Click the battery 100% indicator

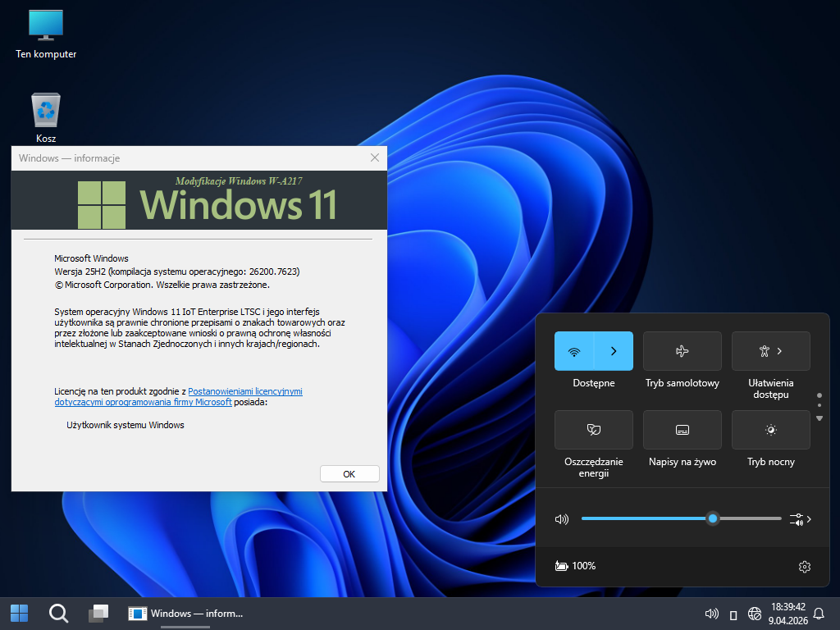(575, 566)
